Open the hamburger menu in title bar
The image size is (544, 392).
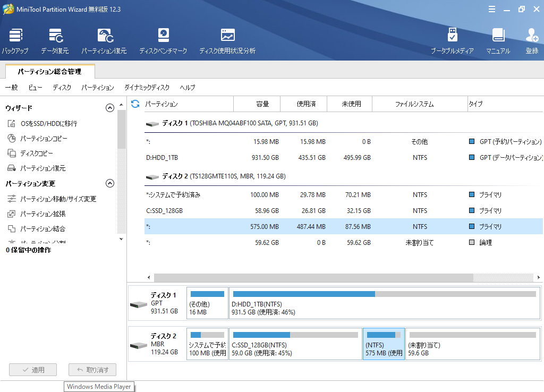pyautogui.click(x=492, y=10)
